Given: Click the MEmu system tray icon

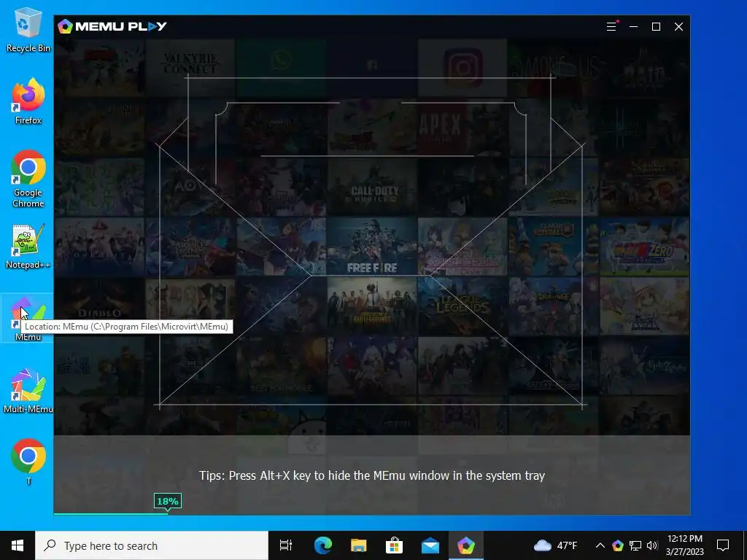Looking at the screenshot, I should pyautogui.click(x=618, y=545).
